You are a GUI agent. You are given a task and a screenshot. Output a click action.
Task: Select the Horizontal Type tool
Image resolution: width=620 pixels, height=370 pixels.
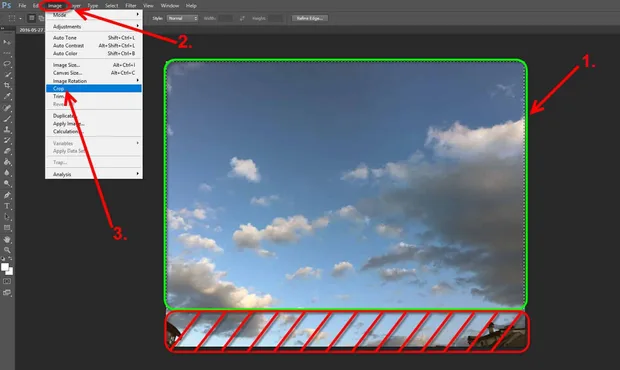click(x=7, y=206)
